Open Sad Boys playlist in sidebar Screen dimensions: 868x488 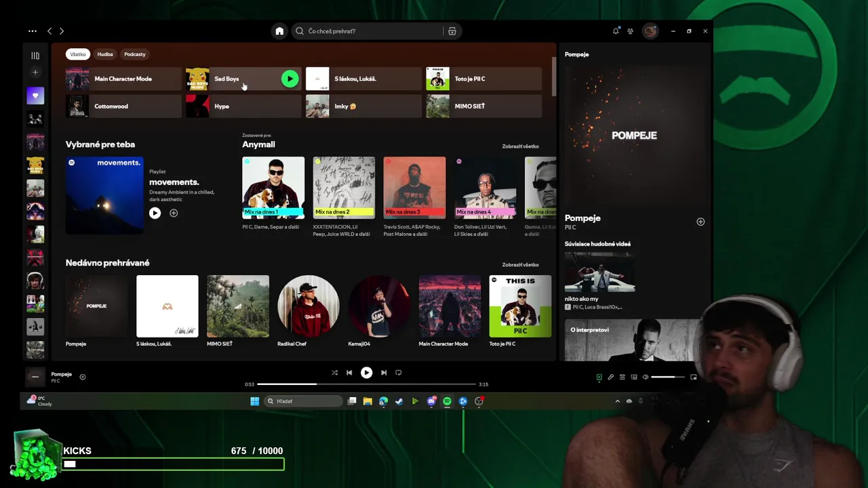tap(35, 165)
